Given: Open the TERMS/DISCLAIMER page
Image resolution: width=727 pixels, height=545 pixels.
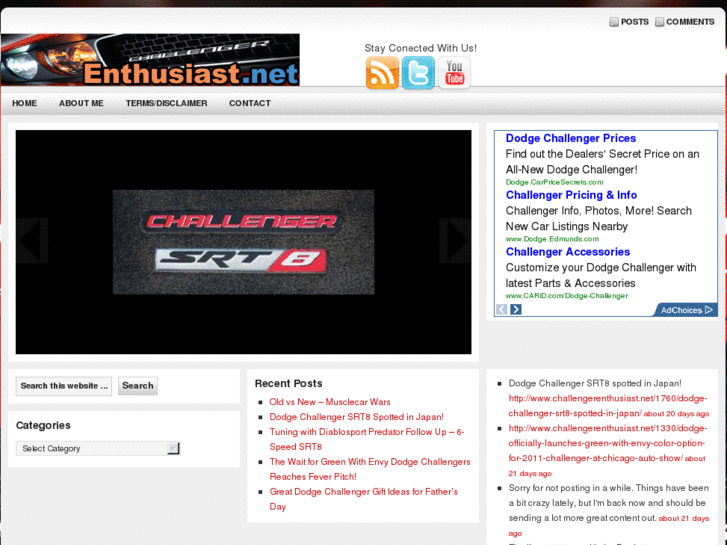Looking at the screenshot, I should (x=166, y=103).
